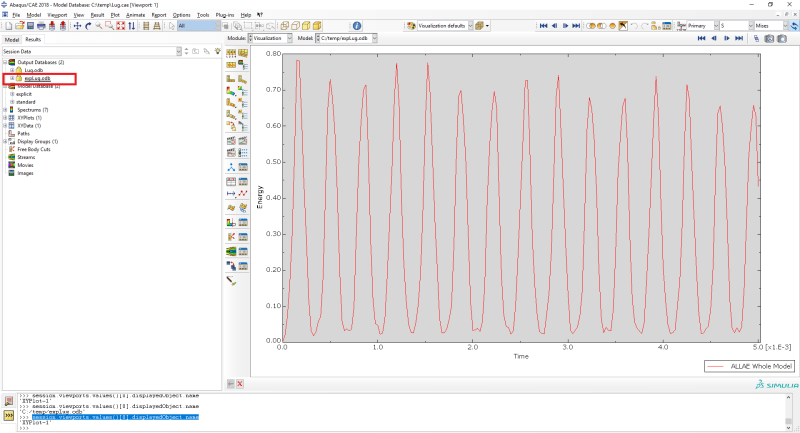This screenshot has width=800, height=433.
Task: Apply shaded render style cube icon
Action: coord(317,26)
